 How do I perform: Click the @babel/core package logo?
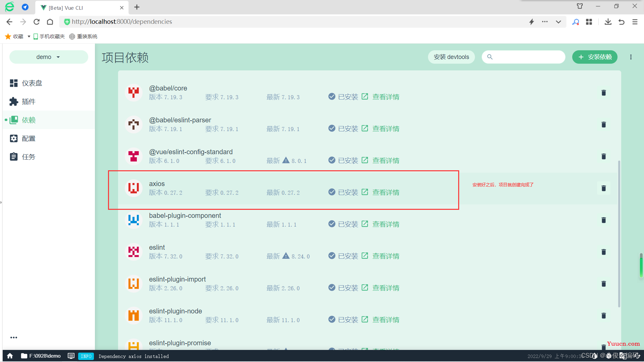(133, 93)
